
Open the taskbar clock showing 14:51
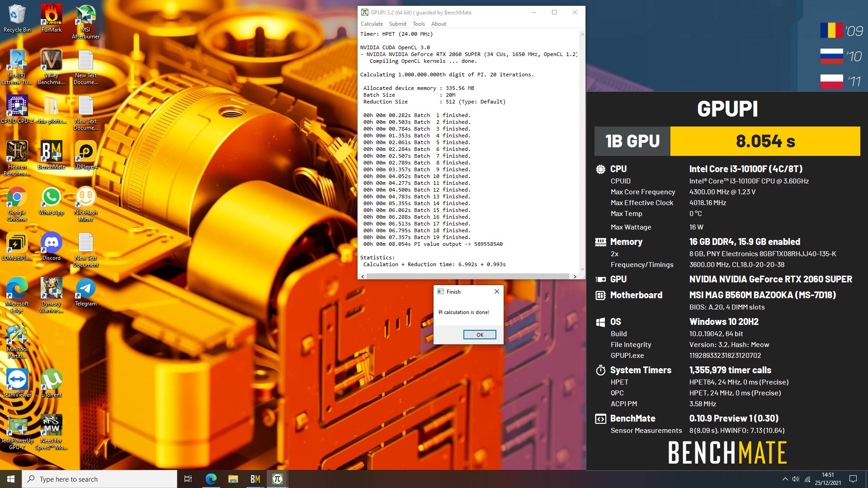(828, 479)
